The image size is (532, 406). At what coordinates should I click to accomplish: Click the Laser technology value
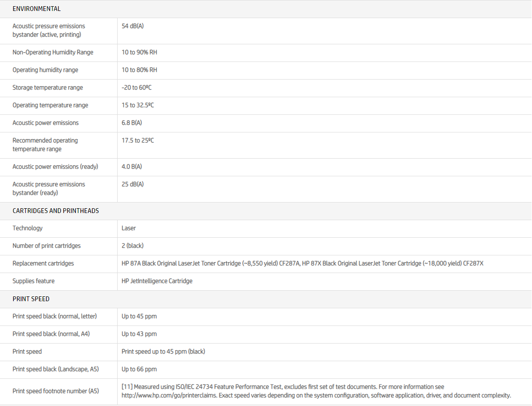point(129,228)
